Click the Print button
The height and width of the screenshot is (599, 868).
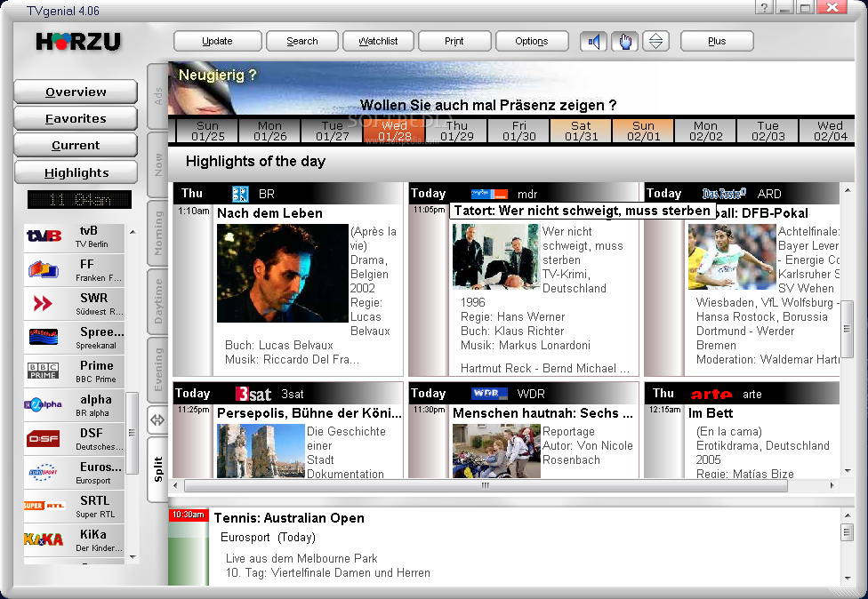pyautogui.click(x=454, y=42)
